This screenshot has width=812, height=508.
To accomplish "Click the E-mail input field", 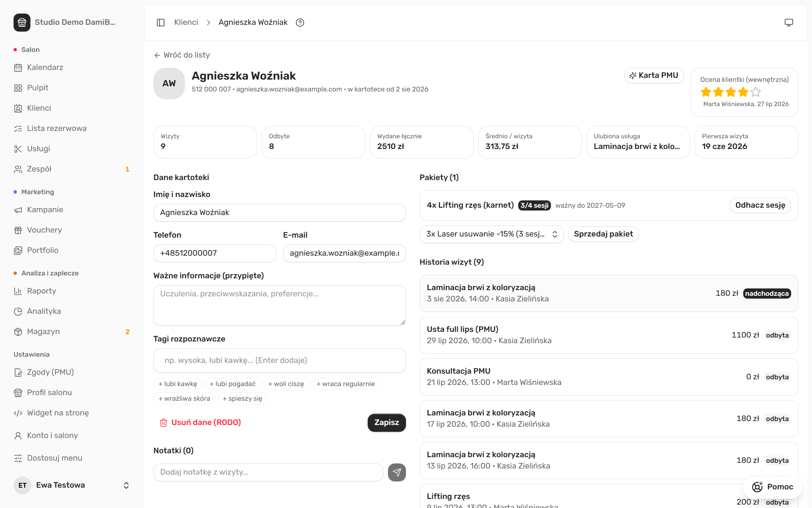I will click(344, 253).
